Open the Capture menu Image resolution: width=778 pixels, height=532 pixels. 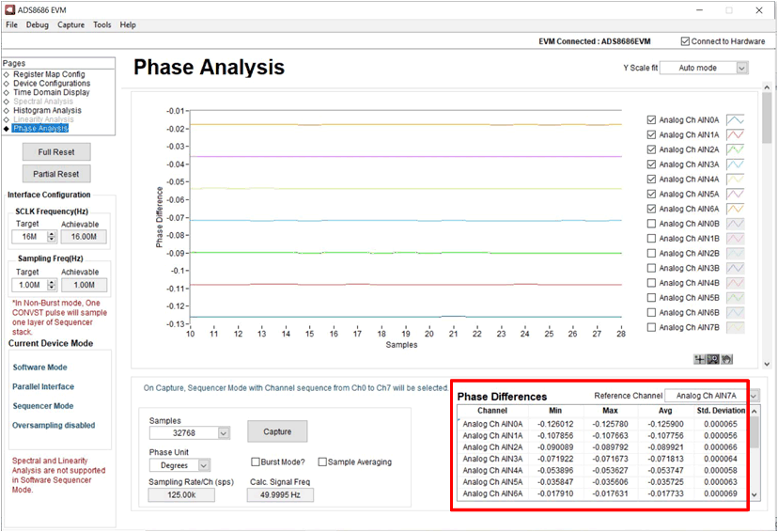tap(70, 24)
